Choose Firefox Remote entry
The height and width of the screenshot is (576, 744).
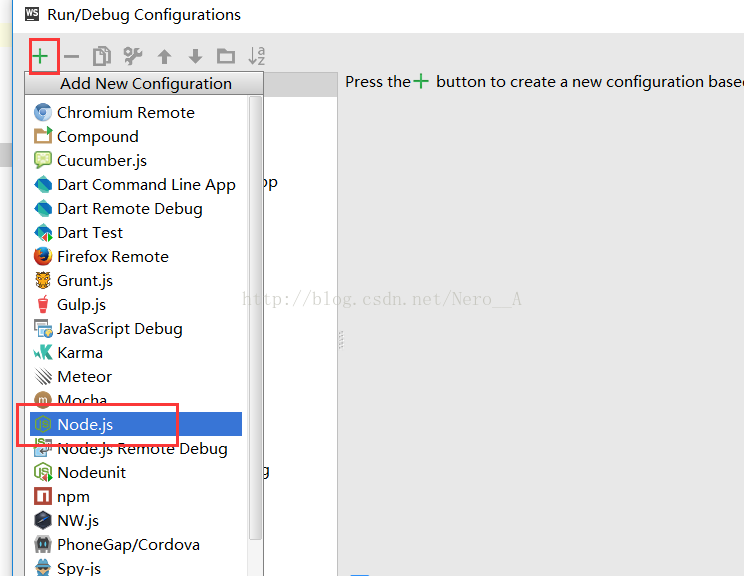coord(138,256)
